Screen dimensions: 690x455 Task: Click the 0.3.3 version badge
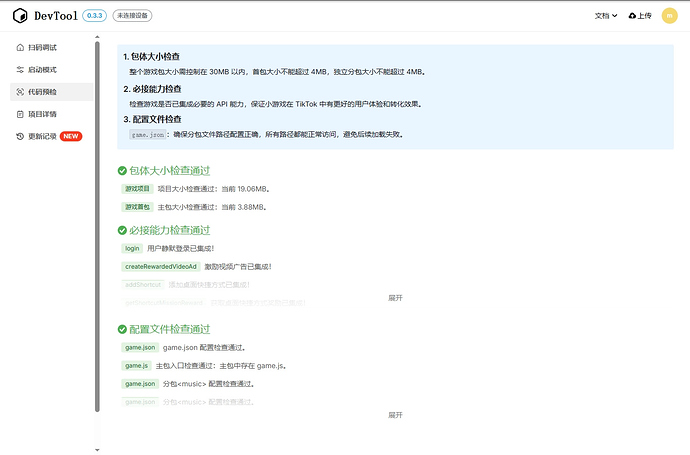point(94,15)
